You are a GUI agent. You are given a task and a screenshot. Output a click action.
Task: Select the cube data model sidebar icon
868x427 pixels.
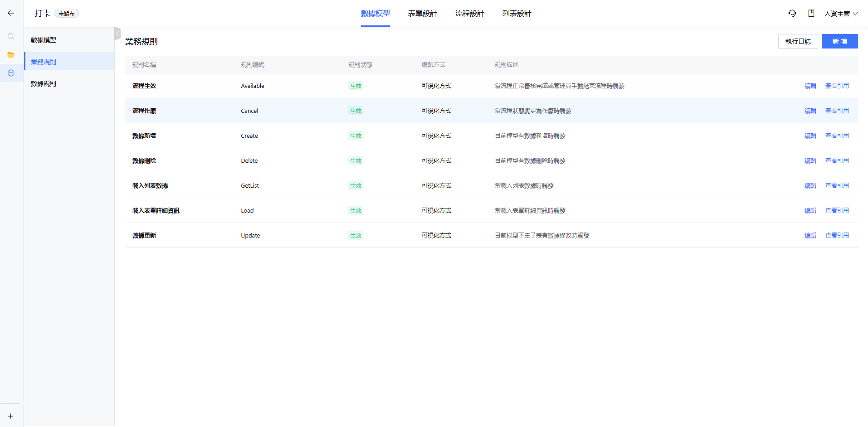point(11,73)
